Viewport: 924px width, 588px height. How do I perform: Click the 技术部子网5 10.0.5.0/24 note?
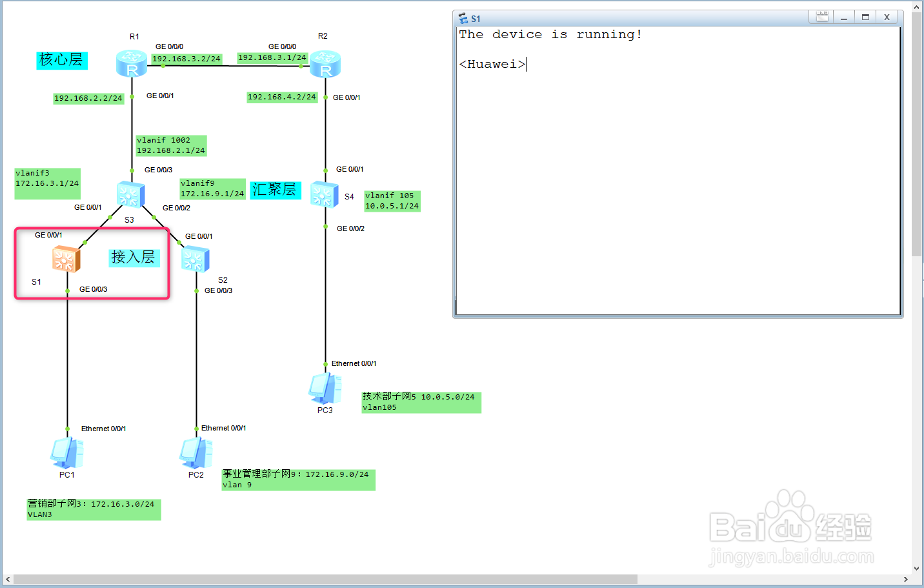click(421, 402)
